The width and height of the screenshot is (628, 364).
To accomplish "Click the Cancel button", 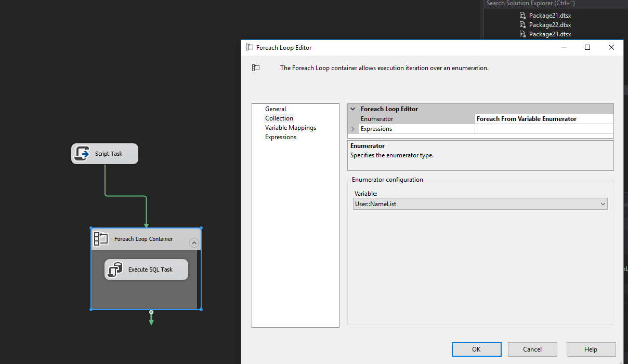I will pos(532,349).
